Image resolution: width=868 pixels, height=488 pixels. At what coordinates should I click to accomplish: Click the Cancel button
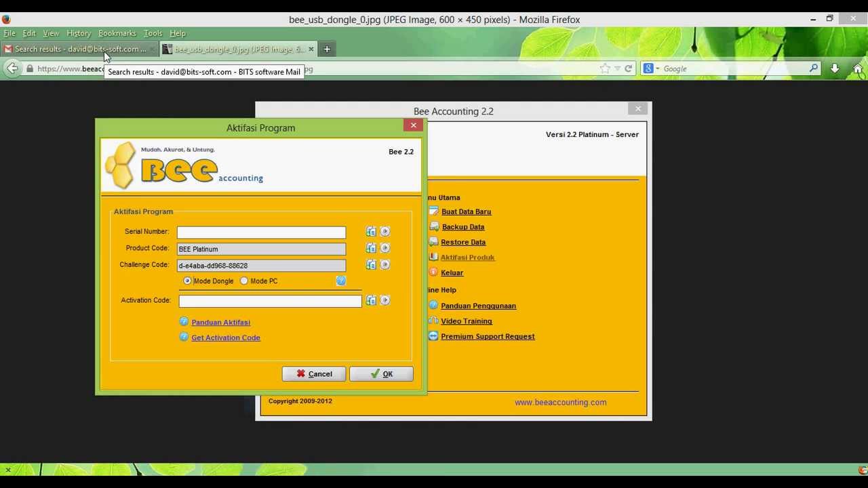313,374
